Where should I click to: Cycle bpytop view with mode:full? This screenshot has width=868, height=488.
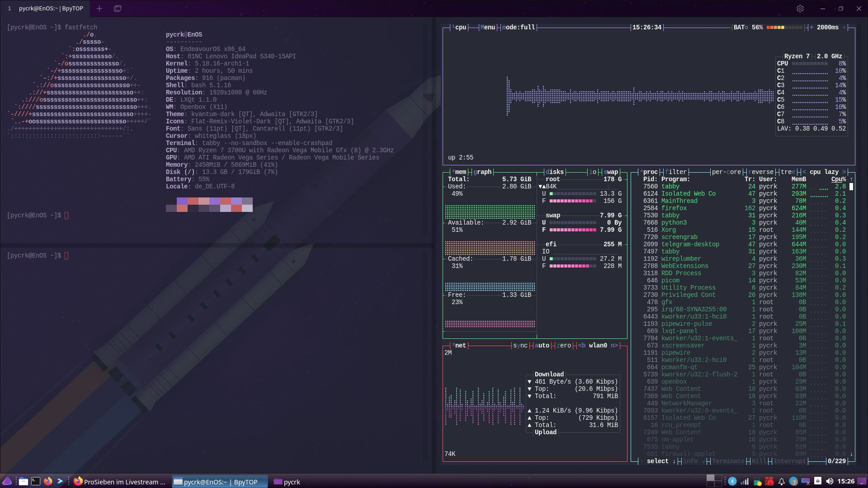click(x=519, y=28)
